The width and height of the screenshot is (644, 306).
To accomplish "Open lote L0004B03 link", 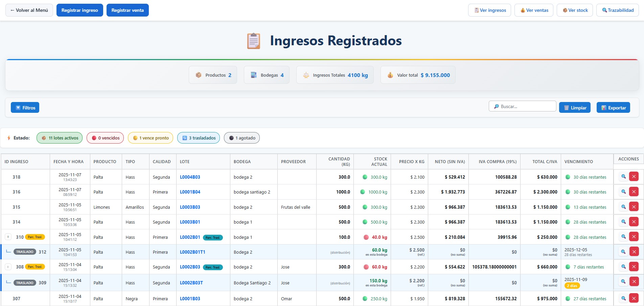I will (x=190, y=177).
